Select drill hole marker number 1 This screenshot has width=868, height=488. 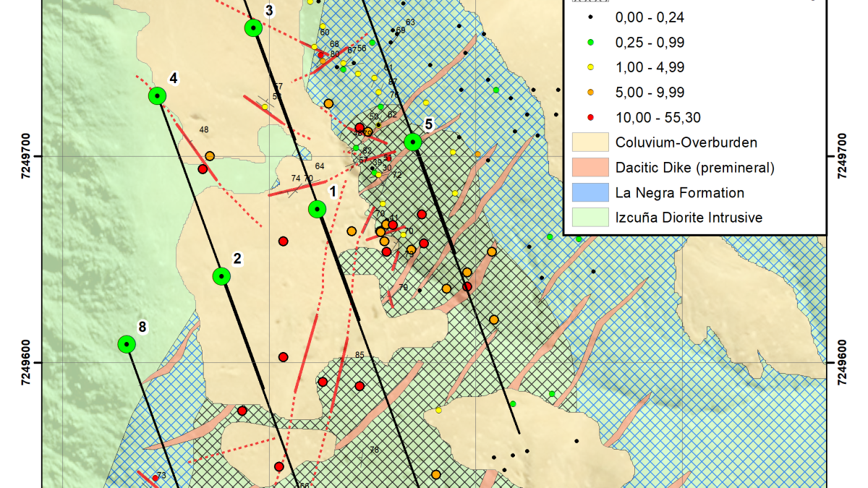tap(317, 209)
